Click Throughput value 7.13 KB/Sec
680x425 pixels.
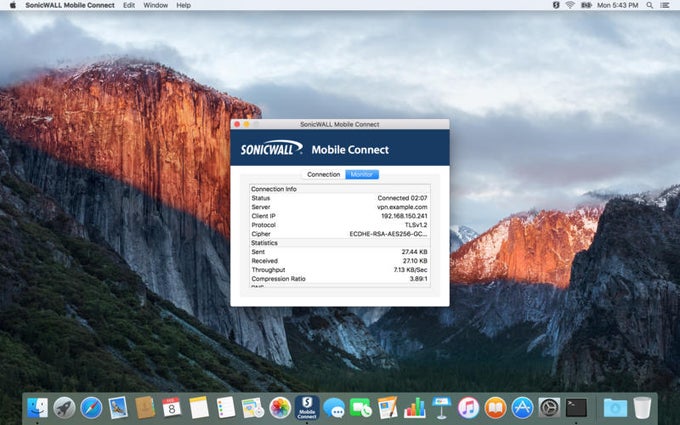click(x=410, y=270)
